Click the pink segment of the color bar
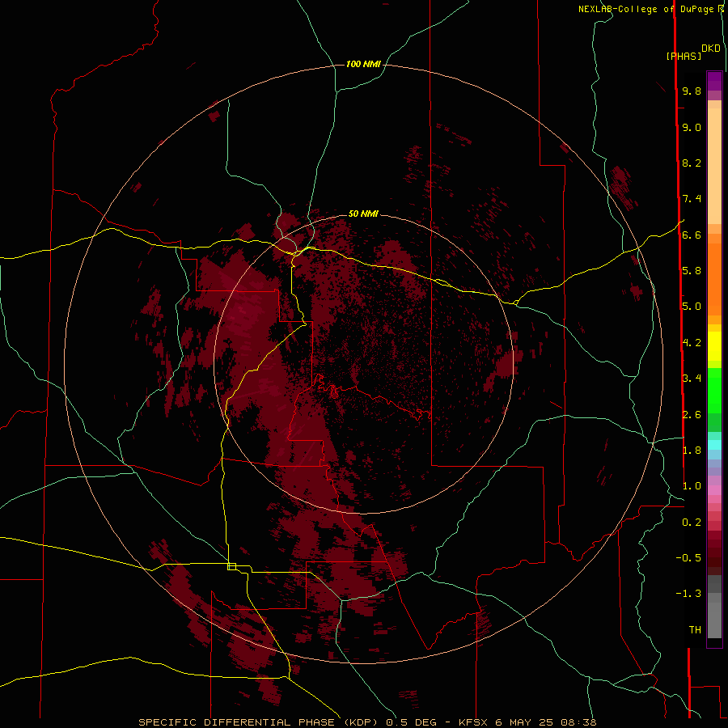The image size is (728, 728). click(x=714, y=490)
